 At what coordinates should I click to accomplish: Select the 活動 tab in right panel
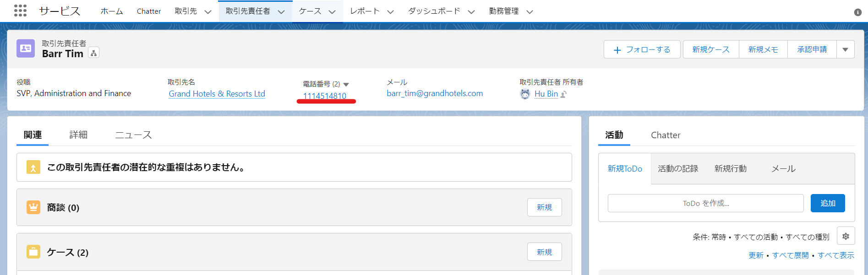[x=614, y=135]
